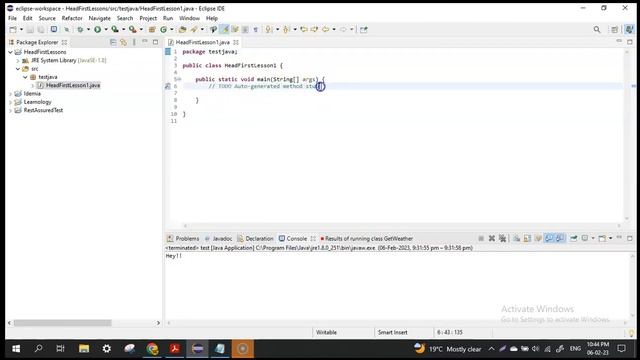The width and height of the screenshot is (640, 360).
Task: Open the Window menu
Action: [189, 18]
